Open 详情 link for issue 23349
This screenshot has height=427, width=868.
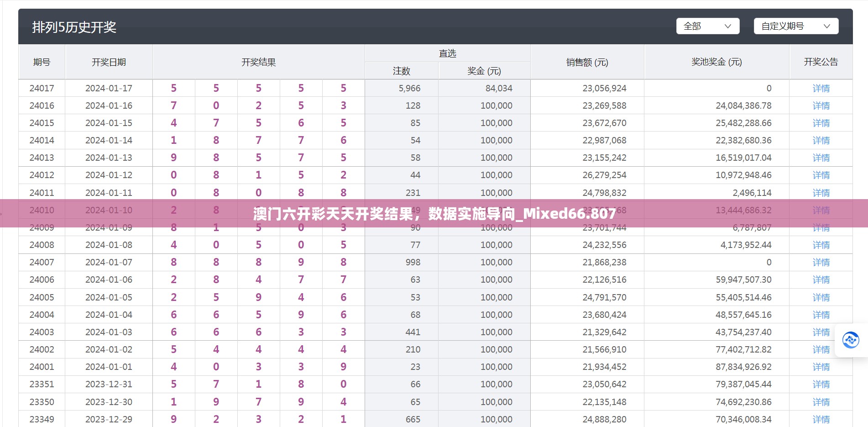click(x=821, y=419)
